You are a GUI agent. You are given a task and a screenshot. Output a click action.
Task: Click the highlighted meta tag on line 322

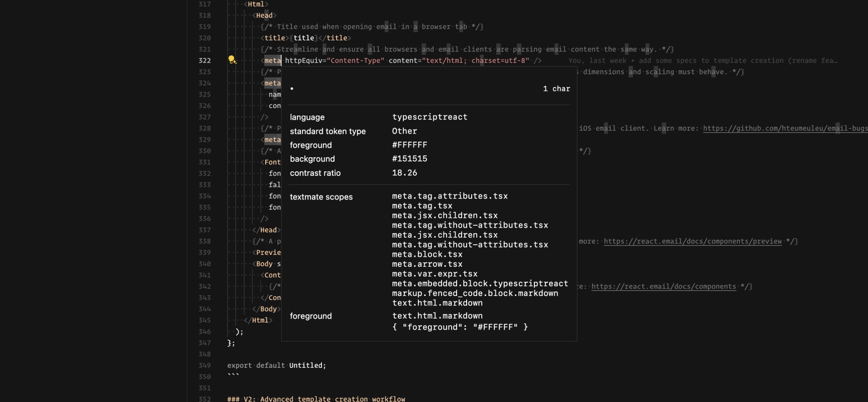pyautogui.click(x=273, y=60)
